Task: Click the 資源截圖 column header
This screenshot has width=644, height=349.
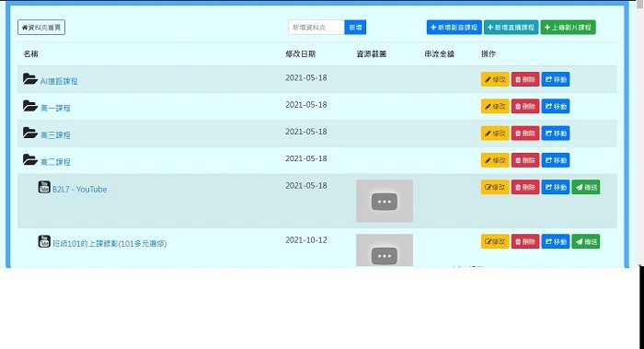Action: (x=372, y=53)
